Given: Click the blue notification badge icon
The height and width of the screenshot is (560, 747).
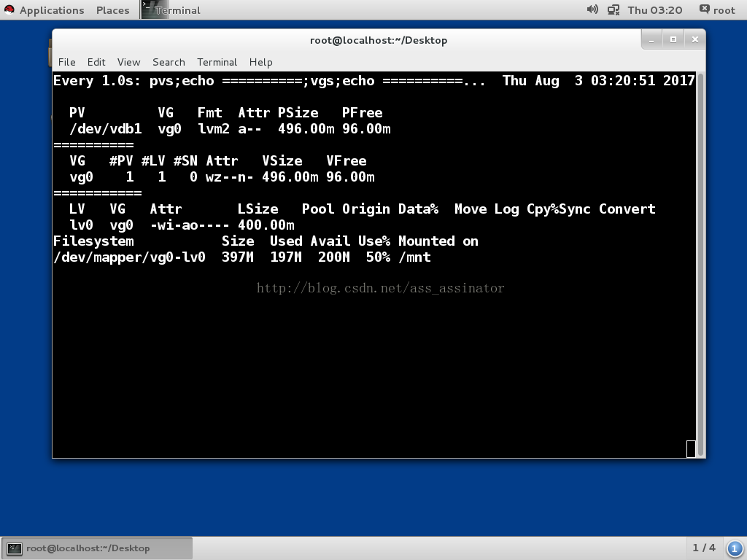Looking at the screenshot, I should click(x=734, y=548).
